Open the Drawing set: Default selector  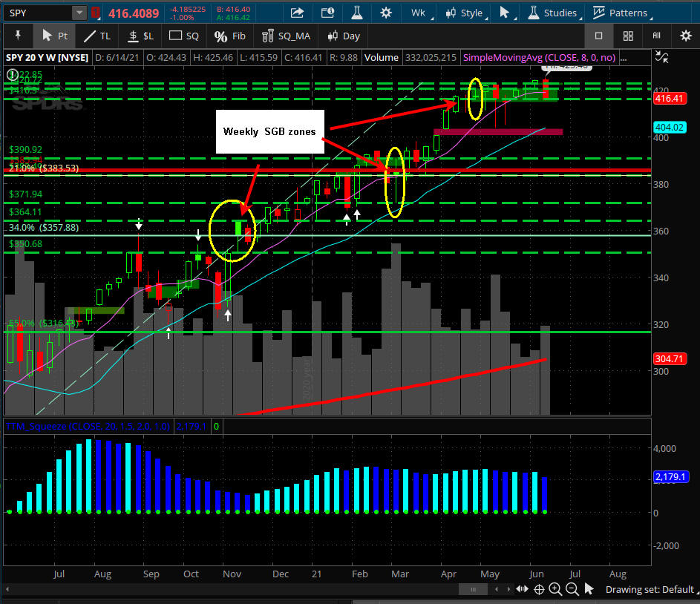click(x=649, y=590)
